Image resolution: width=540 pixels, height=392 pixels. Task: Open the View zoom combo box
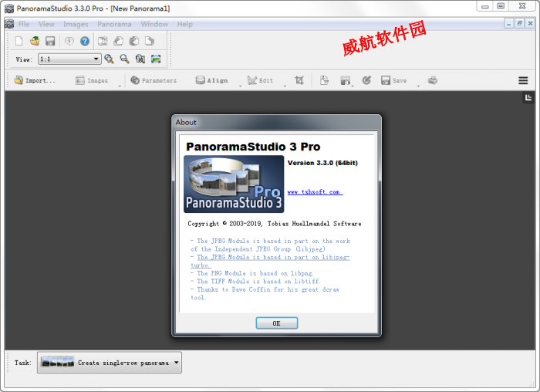69,59
